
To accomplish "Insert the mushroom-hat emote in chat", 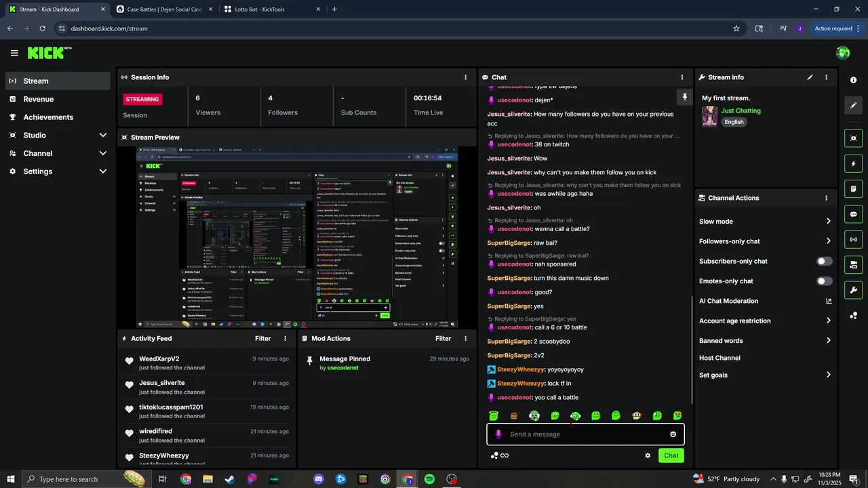I will pos(636,415).
